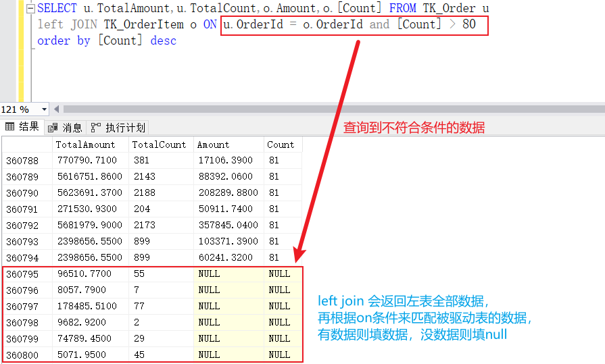Click the Amount cell 50911.7400
The width and height of the screenshot is (605, 364).
228,209
